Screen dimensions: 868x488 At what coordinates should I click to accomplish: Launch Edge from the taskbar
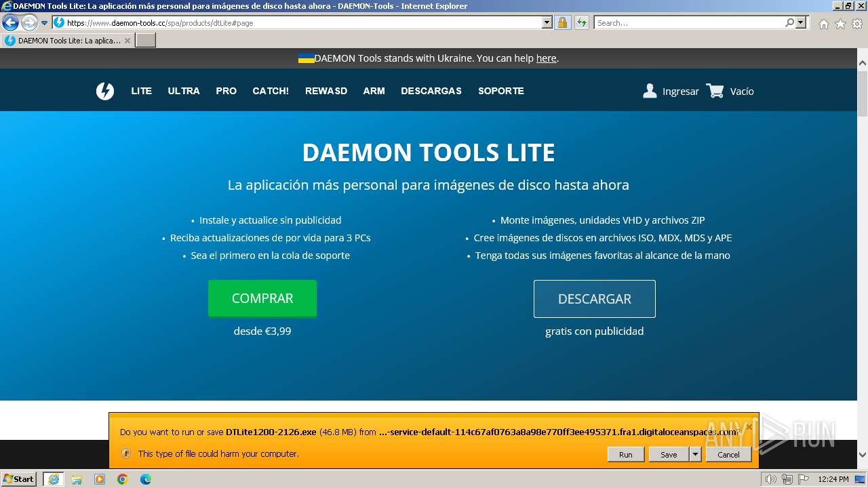pyautogui.click(x=146, y=479)
